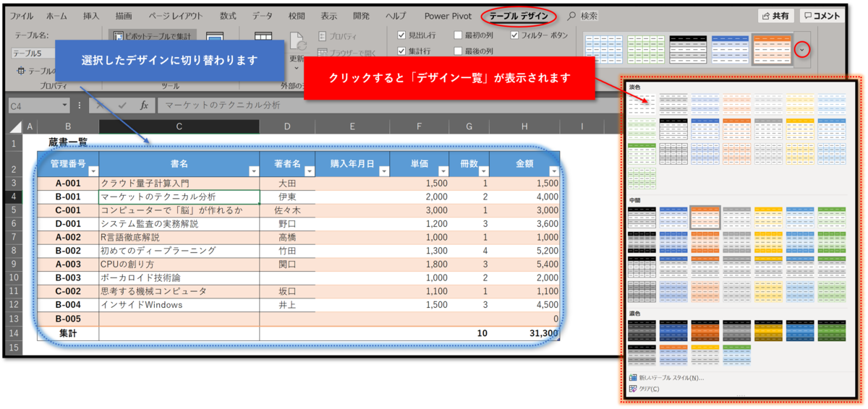Switch to Power Pivot tab
Image resolution: width=868 pixels, height=409 pixels.
click(x=448, y=16)
